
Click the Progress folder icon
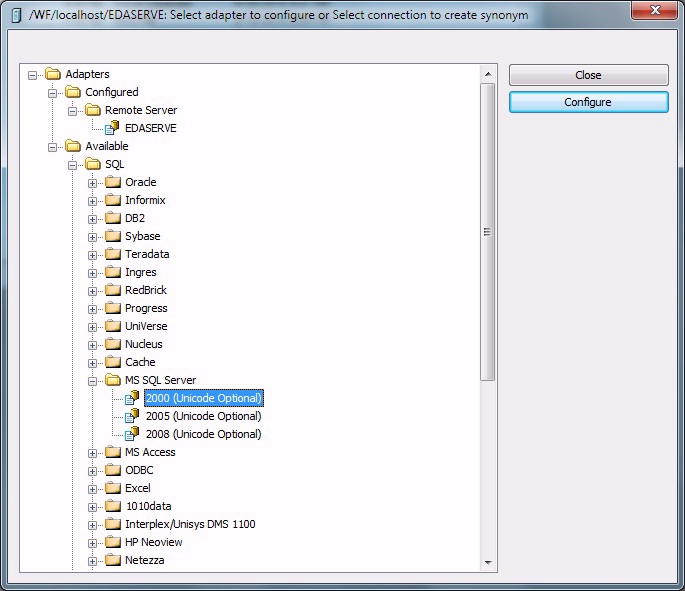(x=113, y=308)
